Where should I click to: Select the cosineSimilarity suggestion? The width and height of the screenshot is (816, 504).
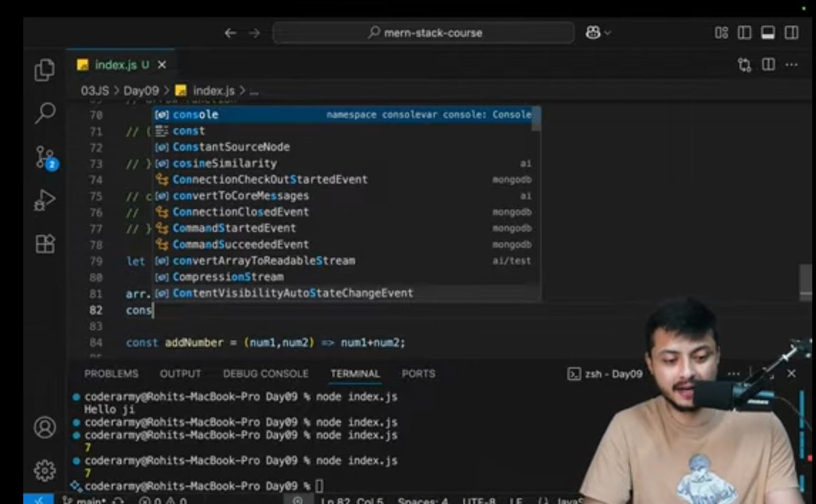pos(344,163)
